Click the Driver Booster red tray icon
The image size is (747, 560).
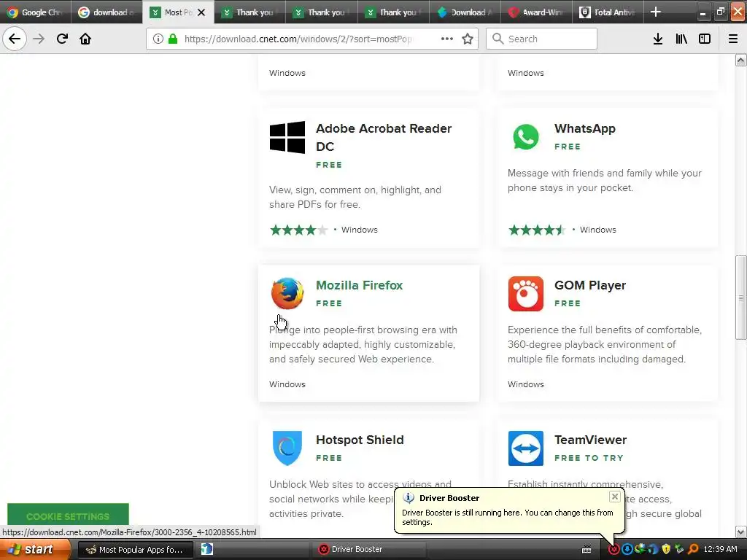[614, 550]
